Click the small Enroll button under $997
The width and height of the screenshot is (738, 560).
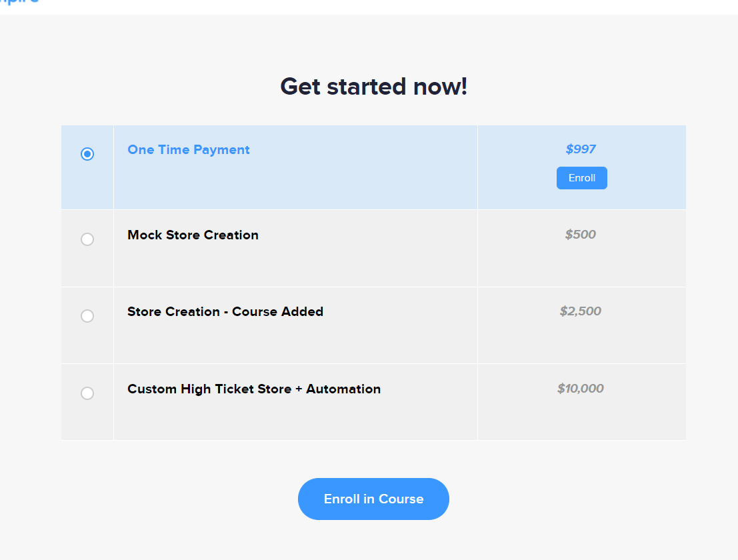[x=582, y=178]
